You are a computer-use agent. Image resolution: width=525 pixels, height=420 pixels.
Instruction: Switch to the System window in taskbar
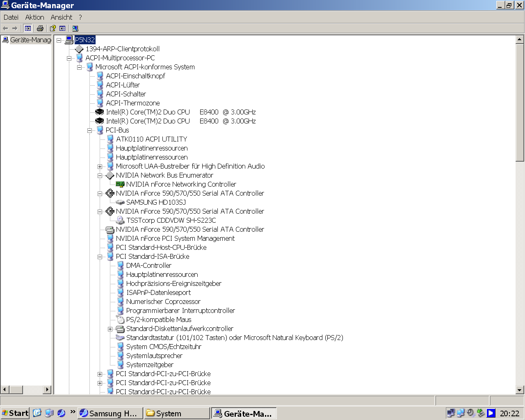coord(176,413)
